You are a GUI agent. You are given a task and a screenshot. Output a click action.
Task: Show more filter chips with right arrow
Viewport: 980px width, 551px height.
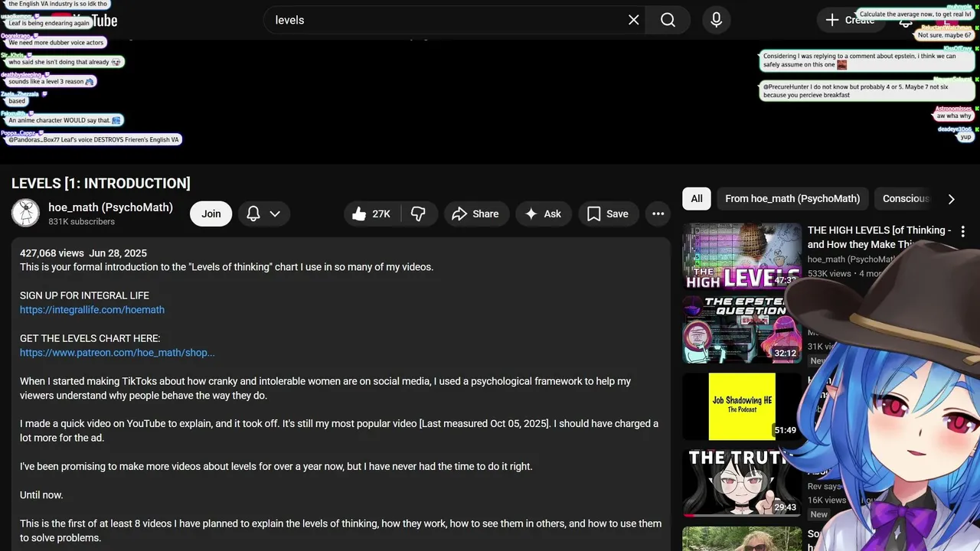[952, 199]
